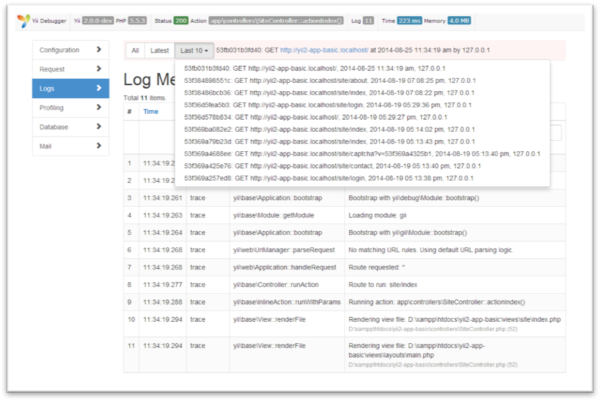Click the All button
The height and width of the screenshot is (401, 600).
[135, 49]
